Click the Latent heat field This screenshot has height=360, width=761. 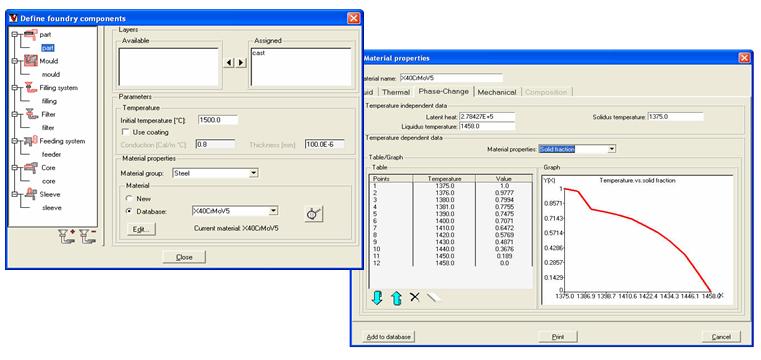click(x=487, y=117)
